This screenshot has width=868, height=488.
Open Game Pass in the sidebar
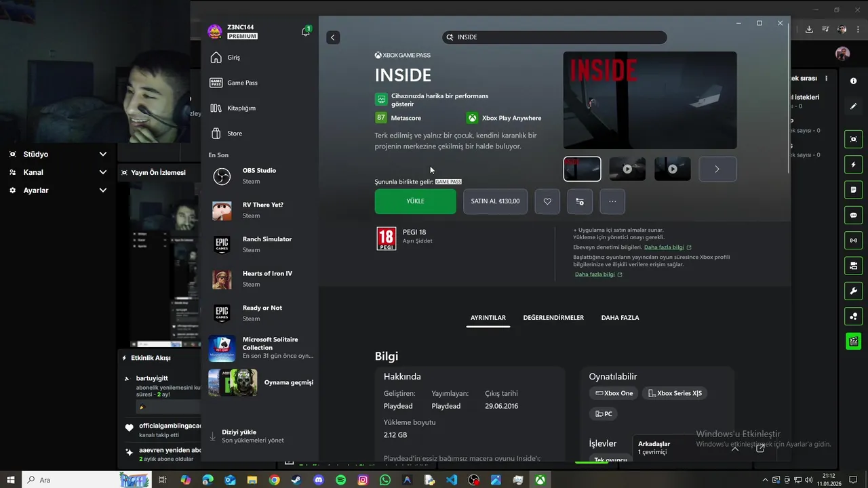(260, 83)
